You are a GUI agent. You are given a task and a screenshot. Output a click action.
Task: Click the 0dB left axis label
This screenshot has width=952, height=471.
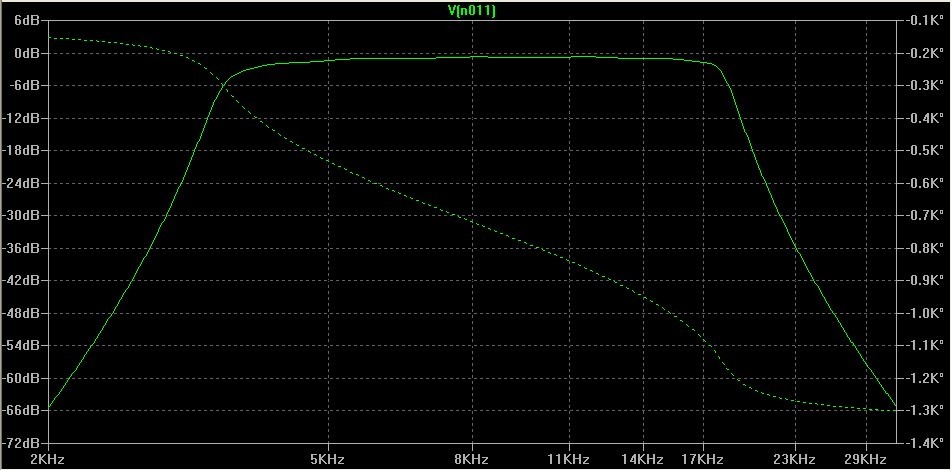(x=29, y=53)
